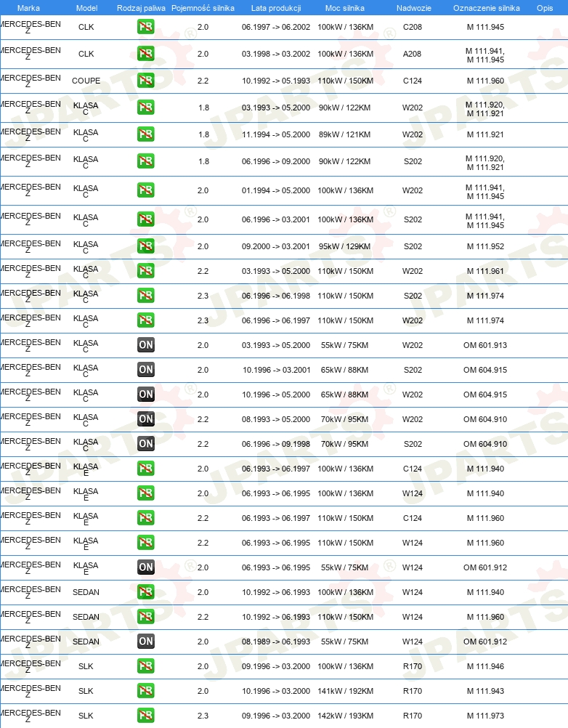Select engine code M 111.973
The width and height of the screenshot is (568, 728).
(x=485, y=716)
